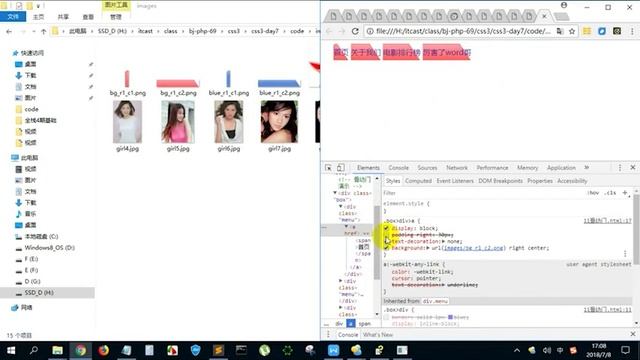Select div.menu in the Inherited from row
640x360 pixels.
(435, 301)
